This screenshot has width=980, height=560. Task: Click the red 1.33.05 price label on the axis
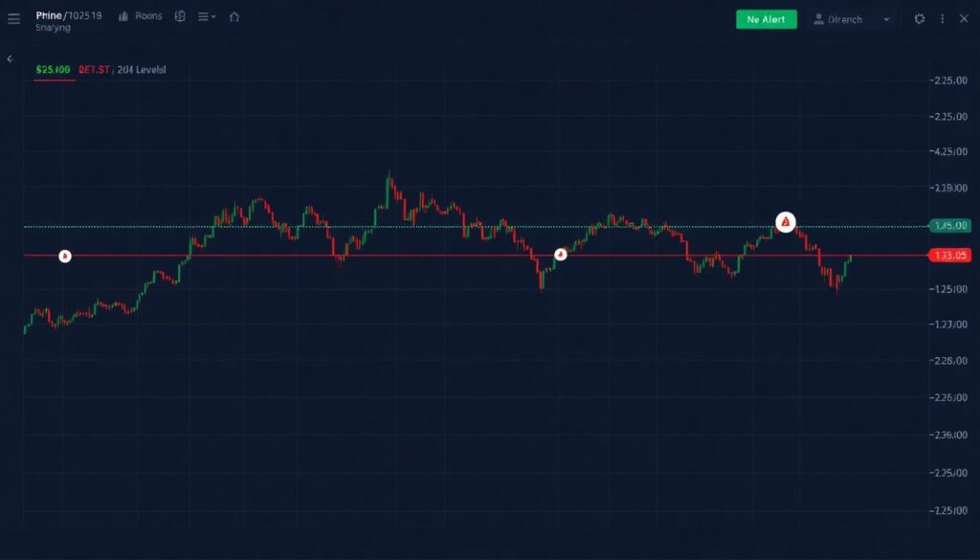click(949, 255)
